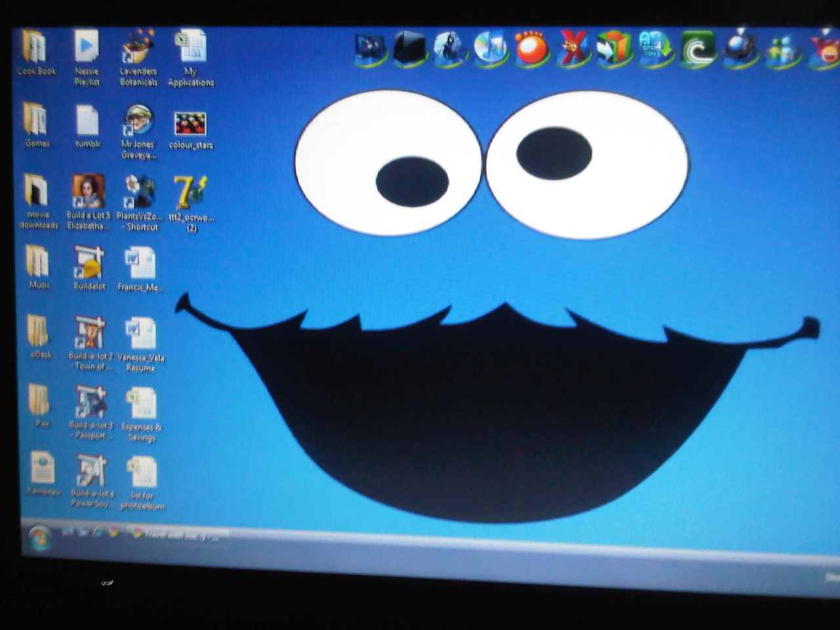Viewport: 840px width, 630px height.
Task: Open Vanessa_Vela Resume document
Action: pos(140,345)
